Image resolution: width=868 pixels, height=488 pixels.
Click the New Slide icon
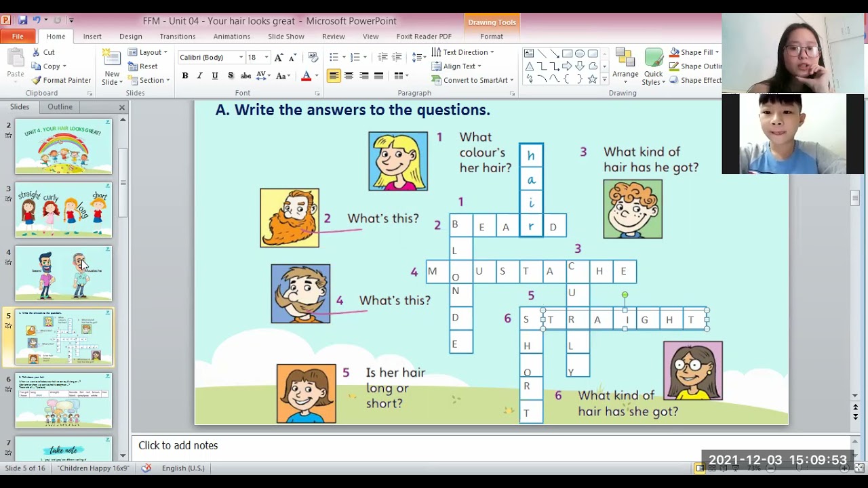pos(112,58)
